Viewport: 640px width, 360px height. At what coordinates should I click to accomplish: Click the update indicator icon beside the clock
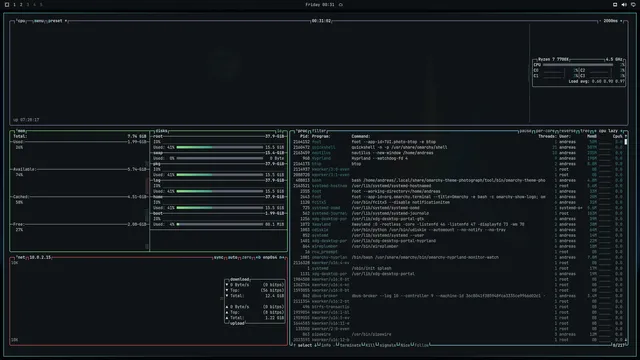coord(341,4)
